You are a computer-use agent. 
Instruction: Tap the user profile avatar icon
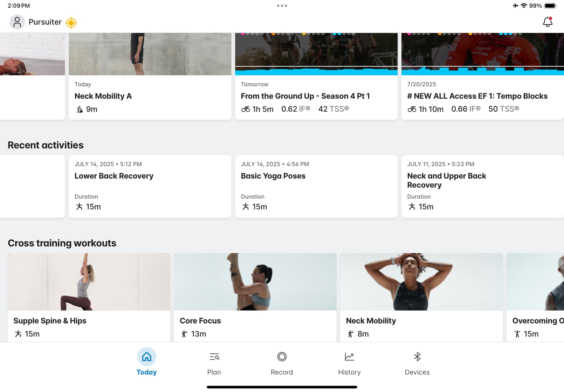[x=17, y=22]
